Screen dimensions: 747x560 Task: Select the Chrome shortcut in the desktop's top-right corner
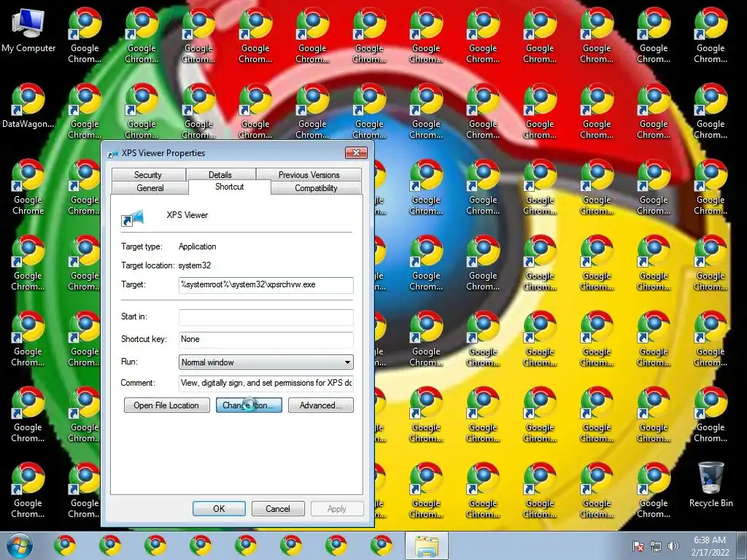point(711,36)
